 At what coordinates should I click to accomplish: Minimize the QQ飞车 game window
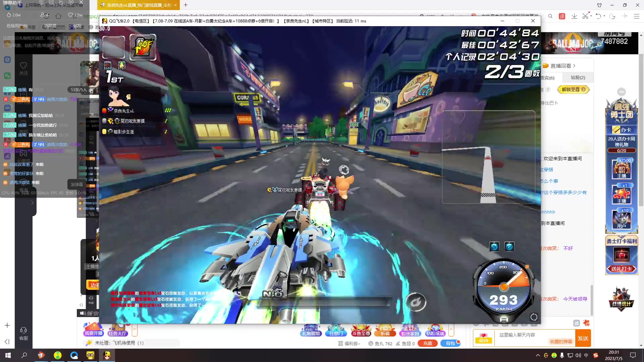(x=502, y=21)
